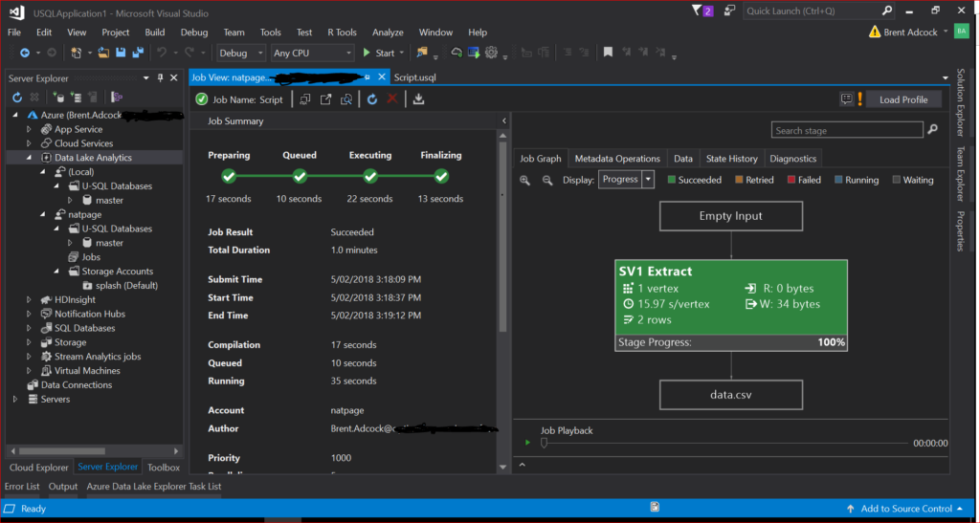Zoom in on the job graph
980x523 pixels.
pos(525,181)
